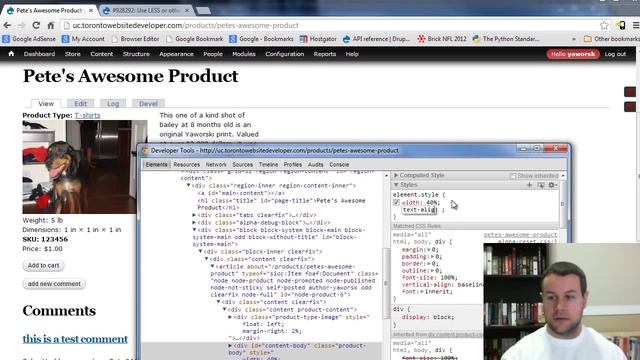The height and width of the screenshot is (360, 640).
Task: Open browser home page icon
Action: click(x=51, y=25)
